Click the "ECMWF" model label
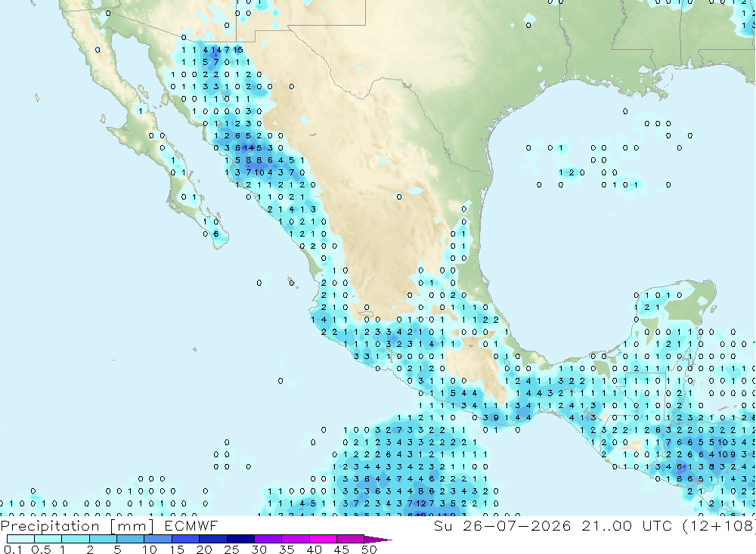 click(x=191, y=525)
